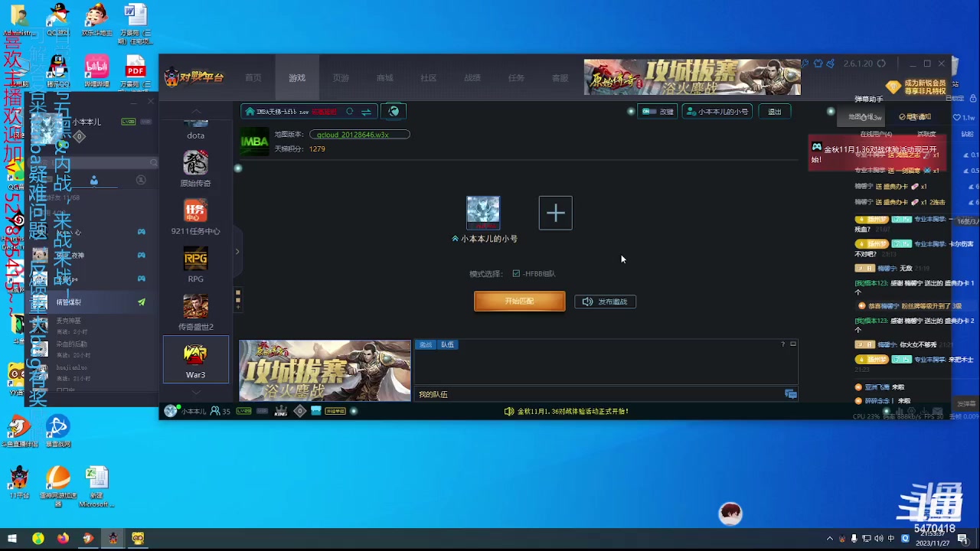
Task: Open the dota game in the sidebar
Action: pos(195,129)
